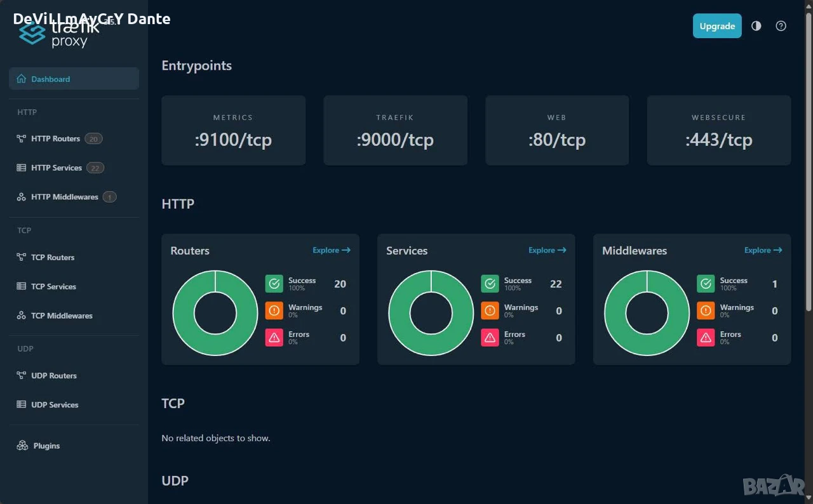Click the UDP Services icon
813x504 pixels.
click(x=22, y=404)
